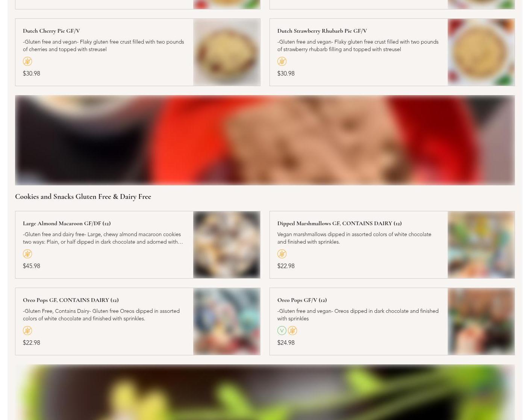
Task: Select Large Almond Macaroon GF/DF (12) title
Action: coord(67,223)
